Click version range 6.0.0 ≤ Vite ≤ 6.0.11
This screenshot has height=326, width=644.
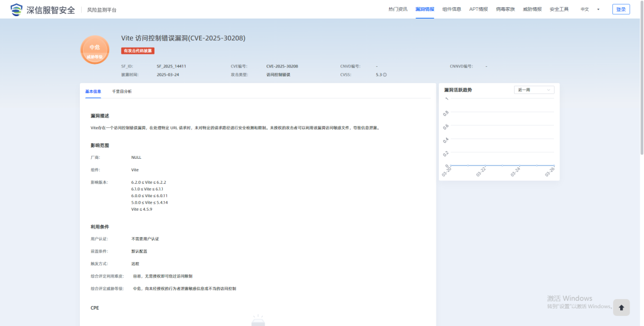tap(150, 196)
